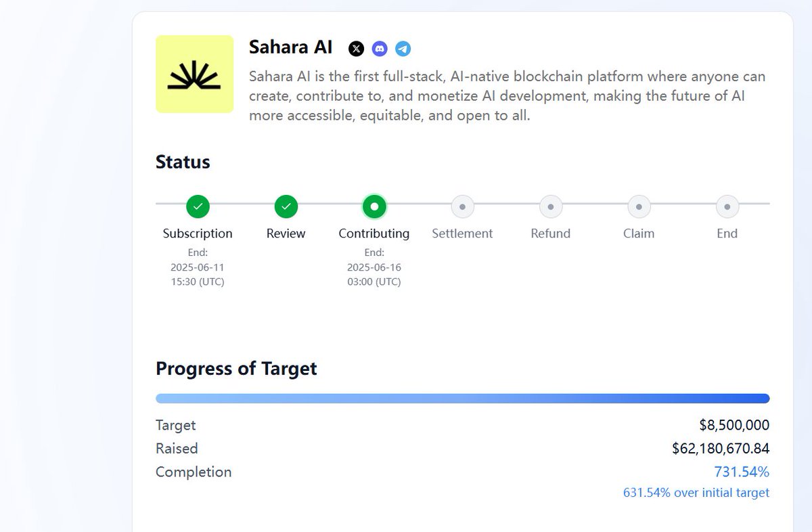Click the Refund step circle
Screen dimensions: 812x532
coord(551,206)
